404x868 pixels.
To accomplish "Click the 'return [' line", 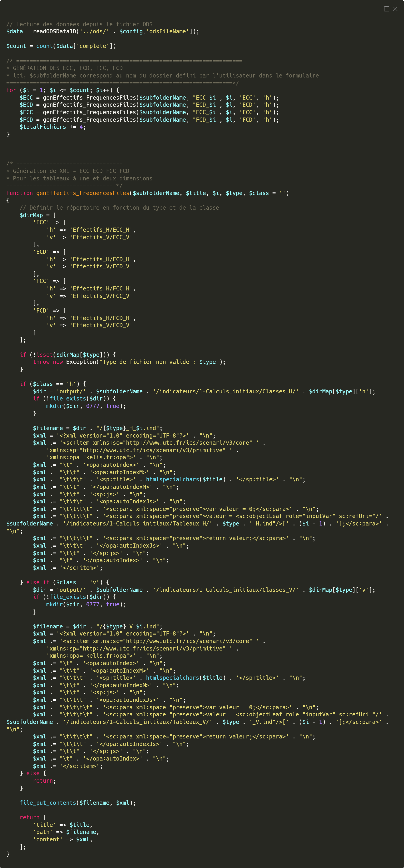I will coord(33,818).
